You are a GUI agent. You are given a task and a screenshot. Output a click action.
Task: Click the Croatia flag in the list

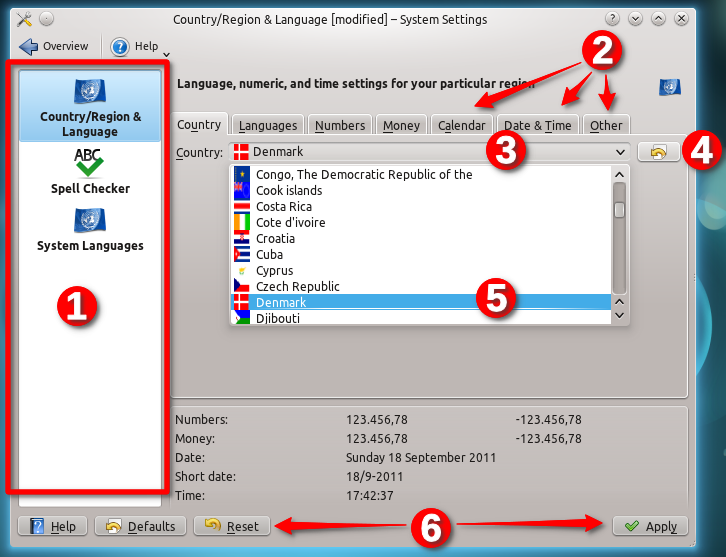pos(241,238)
